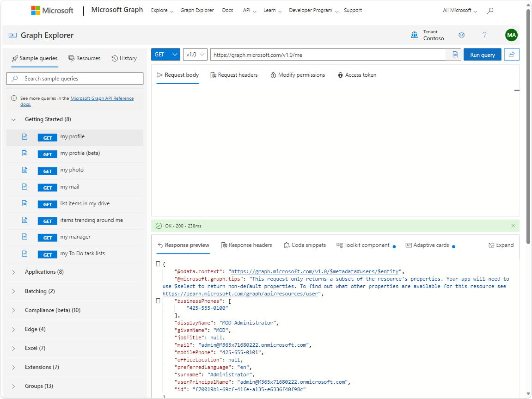Click the MA profile avatar
532x399 pixels.
coord(511,35)
